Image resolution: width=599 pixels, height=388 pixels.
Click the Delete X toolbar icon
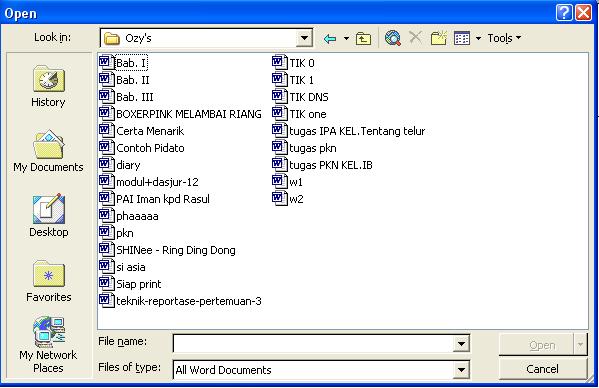coord(416,38)
